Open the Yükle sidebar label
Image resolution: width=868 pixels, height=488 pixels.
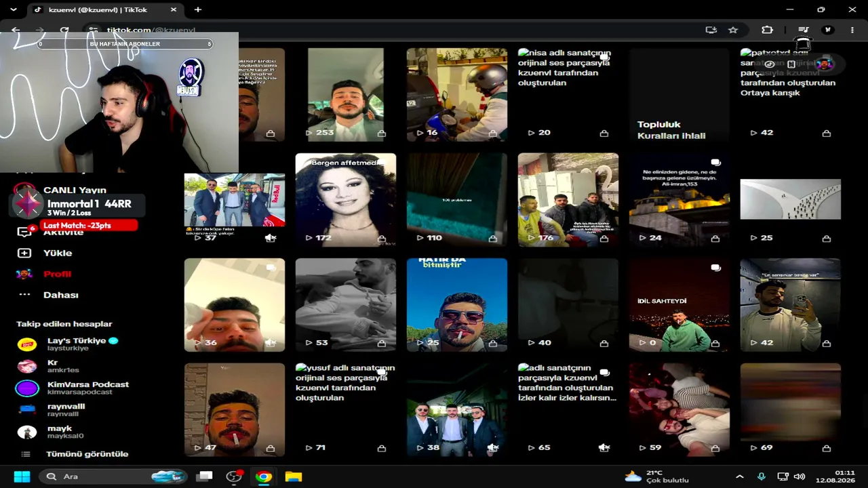[58, 253]
